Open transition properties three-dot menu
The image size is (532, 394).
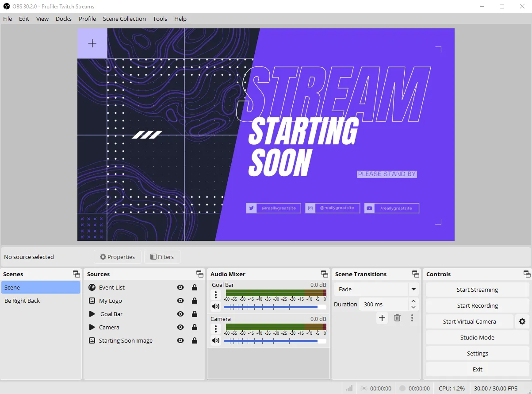(412, 318)
